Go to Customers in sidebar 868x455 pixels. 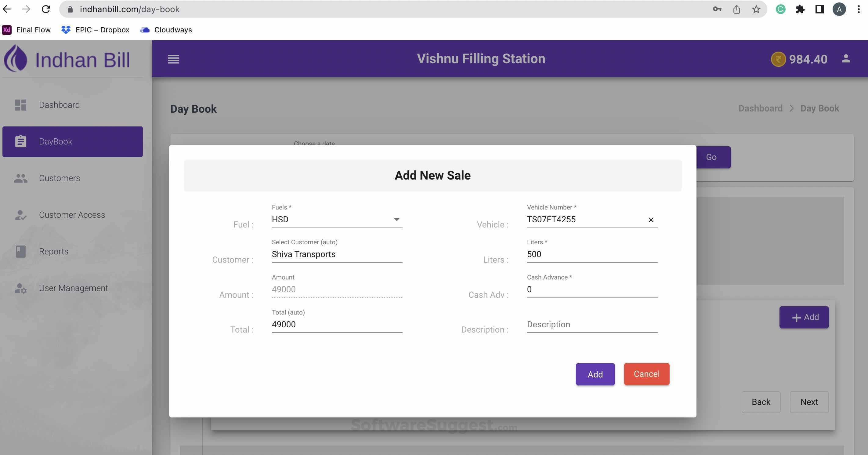pos(59,178)
